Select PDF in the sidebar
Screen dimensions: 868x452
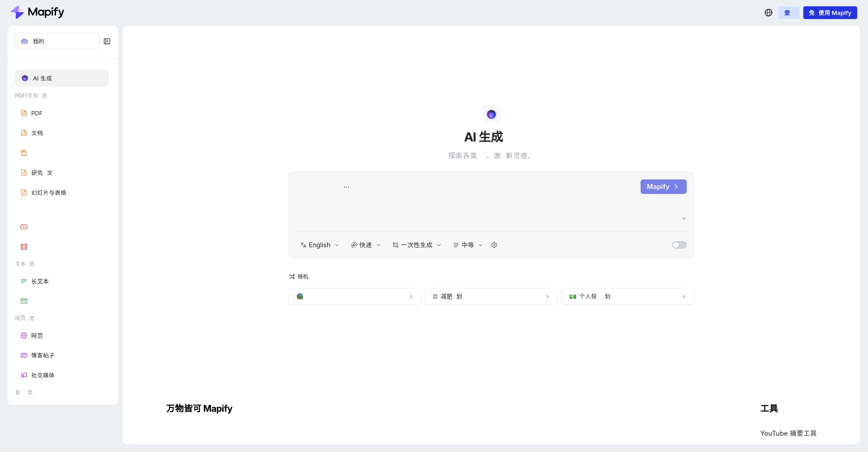point(37,113)
